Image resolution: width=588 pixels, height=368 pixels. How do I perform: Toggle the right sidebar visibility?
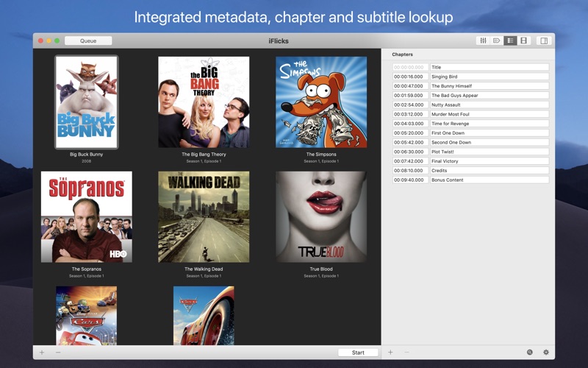pyautogui.click(x=544, y=41)
